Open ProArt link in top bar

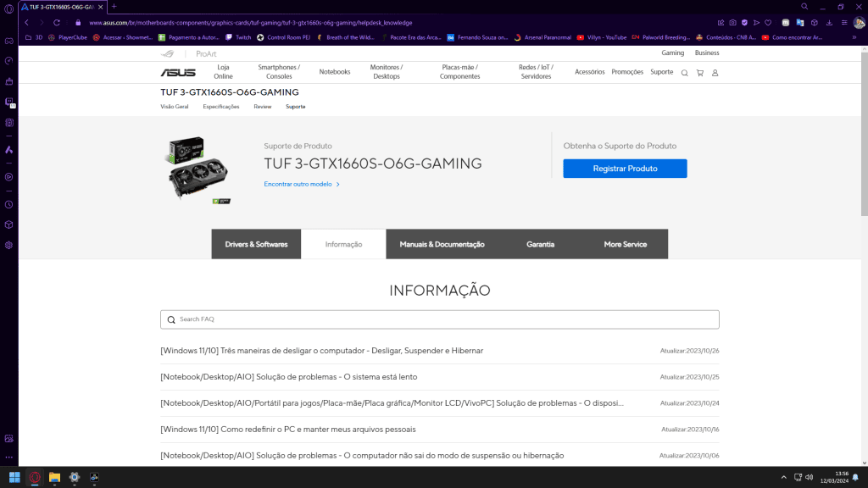pos(206,53)
